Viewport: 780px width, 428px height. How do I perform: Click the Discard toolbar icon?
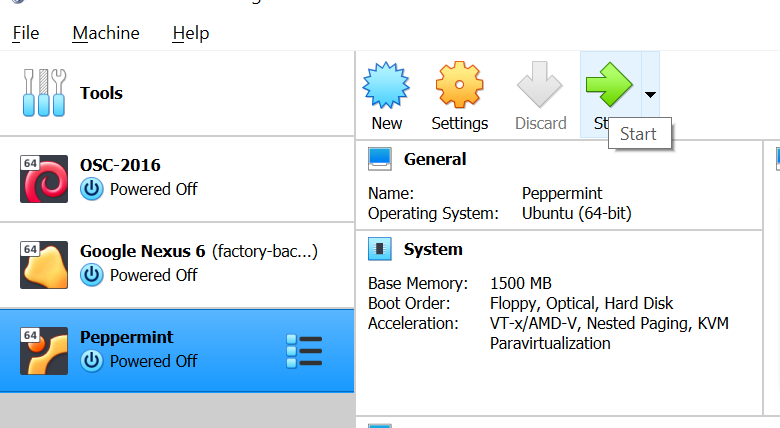(540, 87)
